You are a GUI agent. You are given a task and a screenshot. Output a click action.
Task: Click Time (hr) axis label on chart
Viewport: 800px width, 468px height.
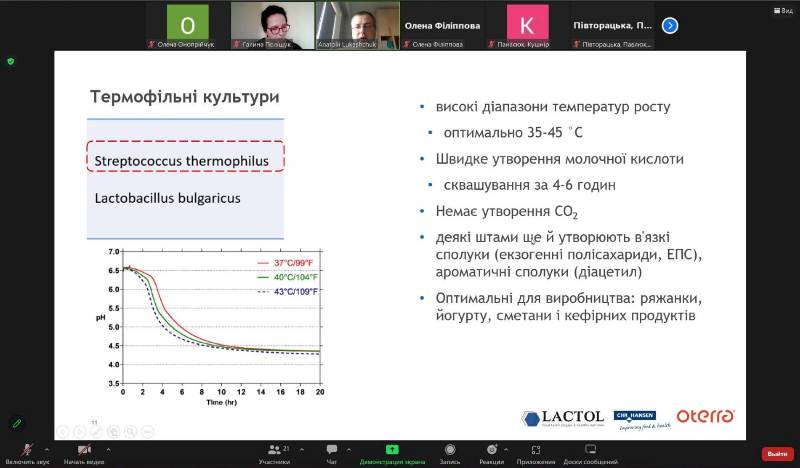tap(221, 402)
